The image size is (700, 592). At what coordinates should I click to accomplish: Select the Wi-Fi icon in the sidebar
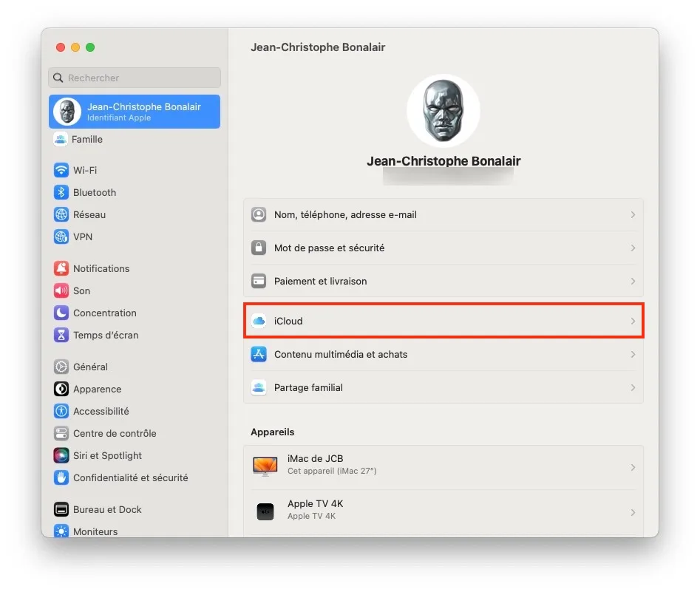tap(60, 170)
